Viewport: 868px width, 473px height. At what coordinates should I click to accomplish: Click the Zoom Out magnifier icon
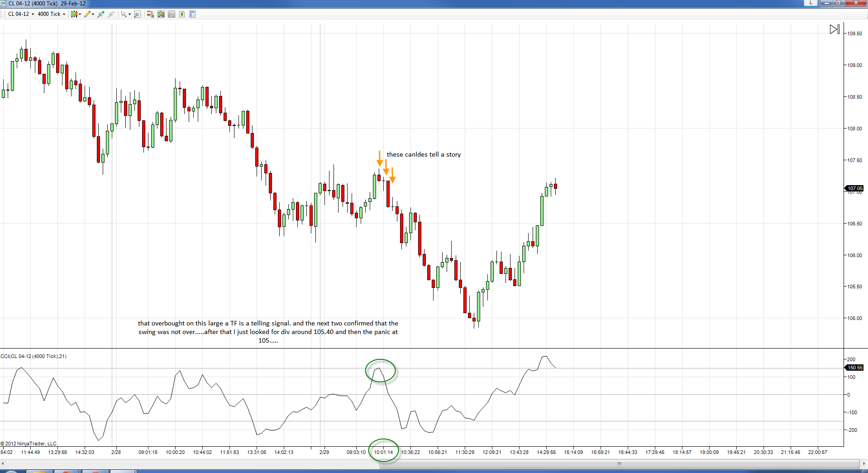[111, 14]
